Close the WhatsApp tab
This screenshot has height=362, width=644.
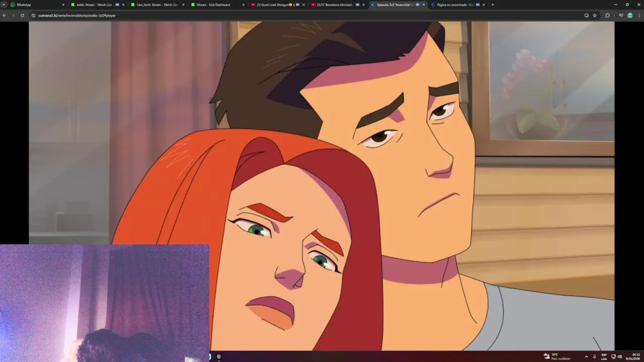pos(63,5)
